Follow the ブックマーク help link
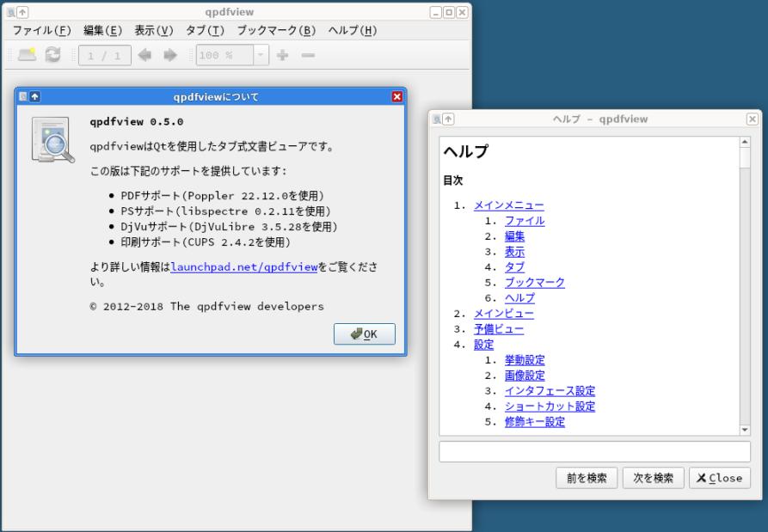Image resolution: width=768 pixels, height=532 pixels. [534, 283]
